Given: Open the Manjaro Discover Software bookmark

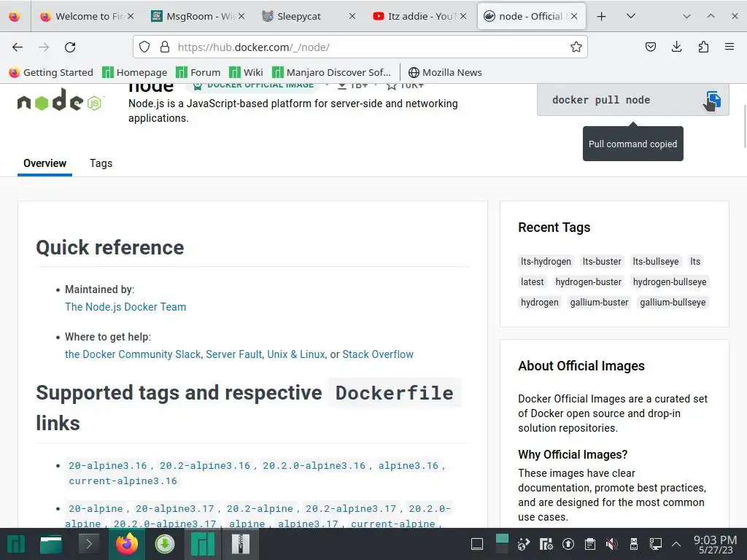Looking at the screenshot, I should tap(332, 72).
